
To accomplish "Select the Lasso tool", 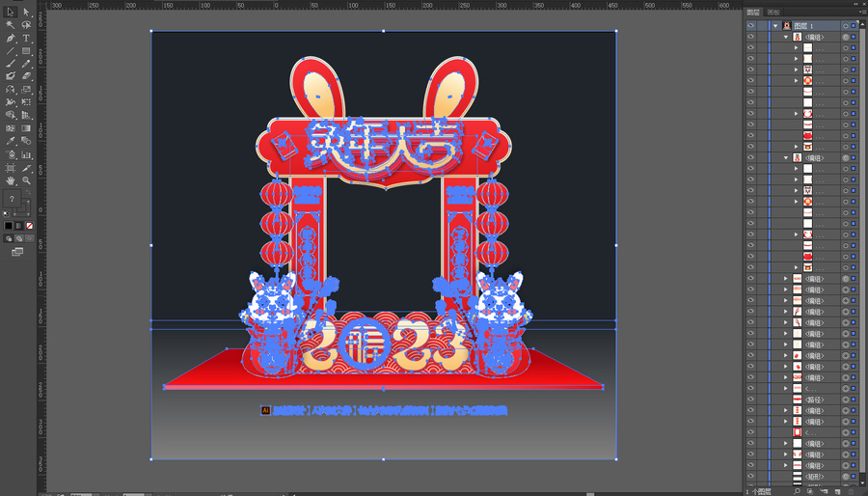I will pos(26,25).
